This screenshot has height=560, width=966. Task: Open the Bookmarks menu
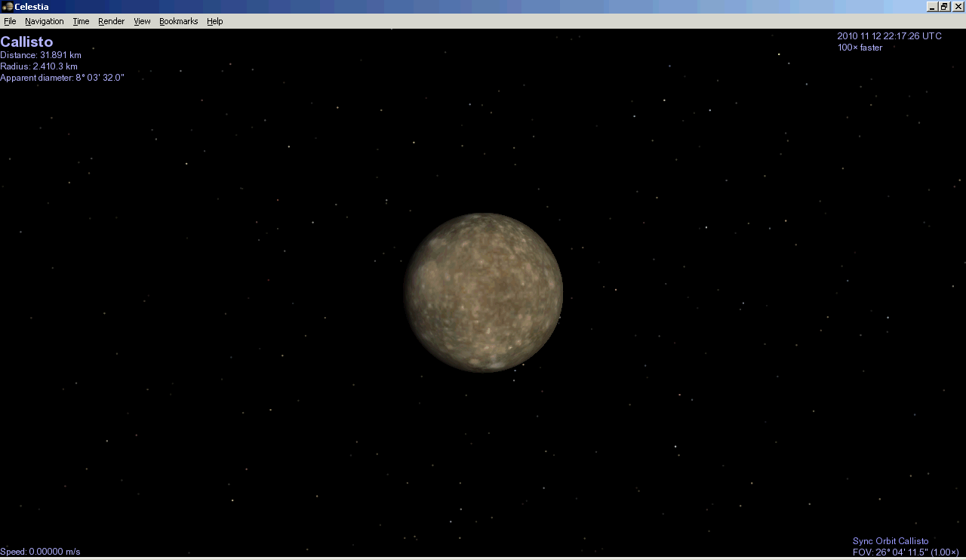click(x=178, y=21)
